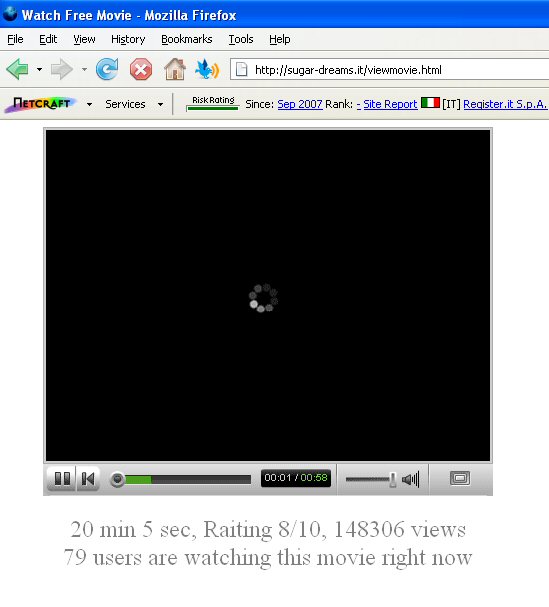The image size is (549, 607).
Task: Click the Forward arrow button
Action: point(62,70)
